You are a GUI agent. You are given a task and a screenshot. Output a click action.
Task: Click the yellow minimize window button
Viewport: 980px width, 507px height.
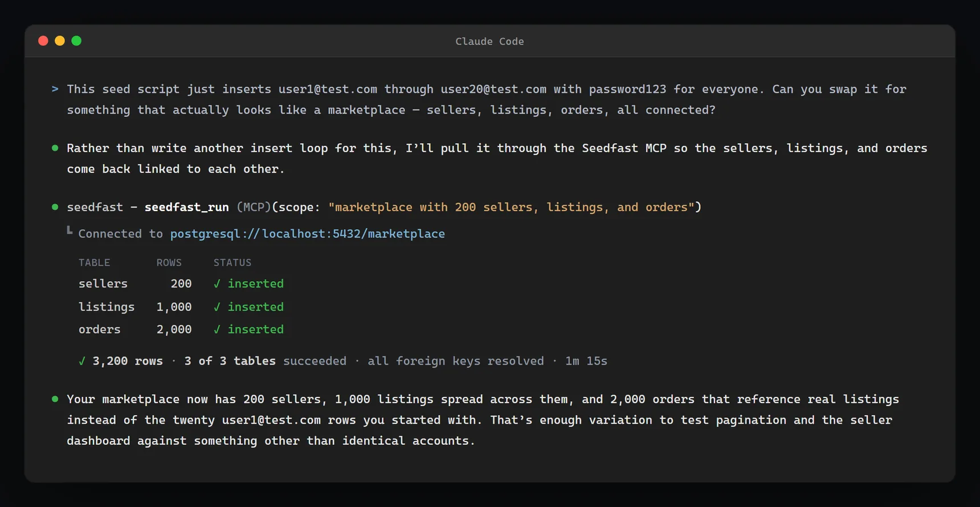pyautogui.click(x=60, y=41)
